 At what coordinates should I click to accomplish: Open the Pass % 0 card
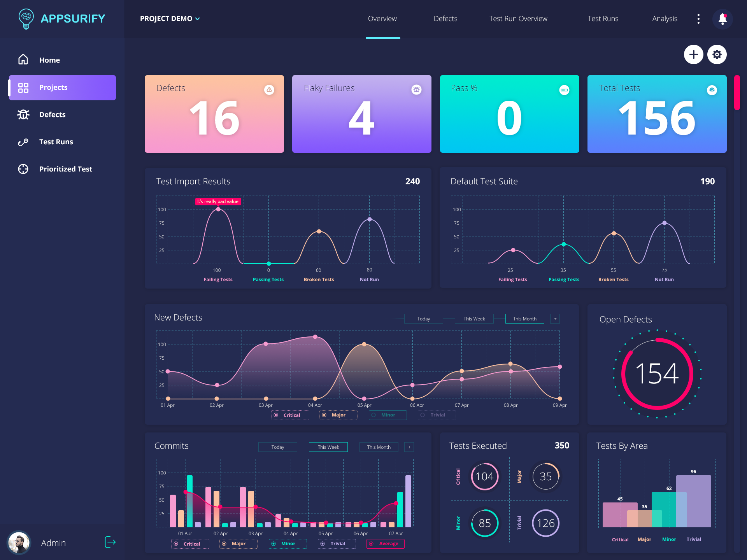click(x=510, y=114)
